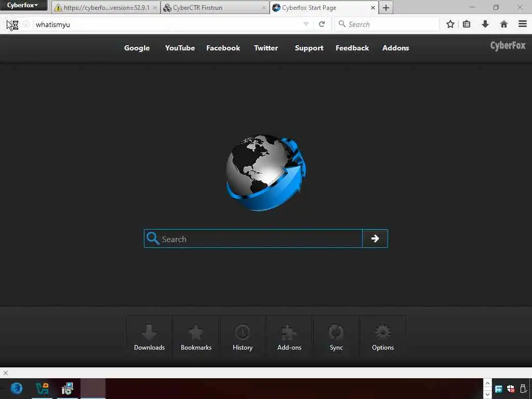Click the Cyberfox globe logo image

coord(266,172)
